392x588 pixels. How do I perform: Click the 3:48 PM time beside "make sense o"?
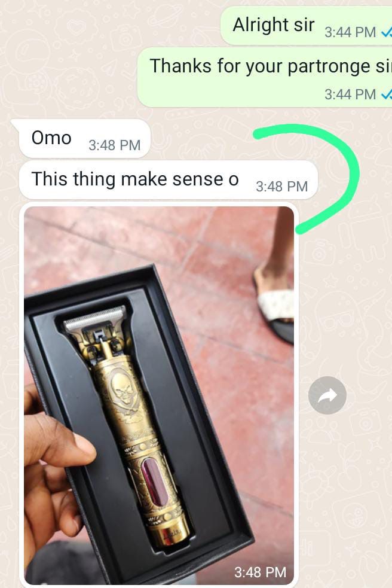[282, 187]
